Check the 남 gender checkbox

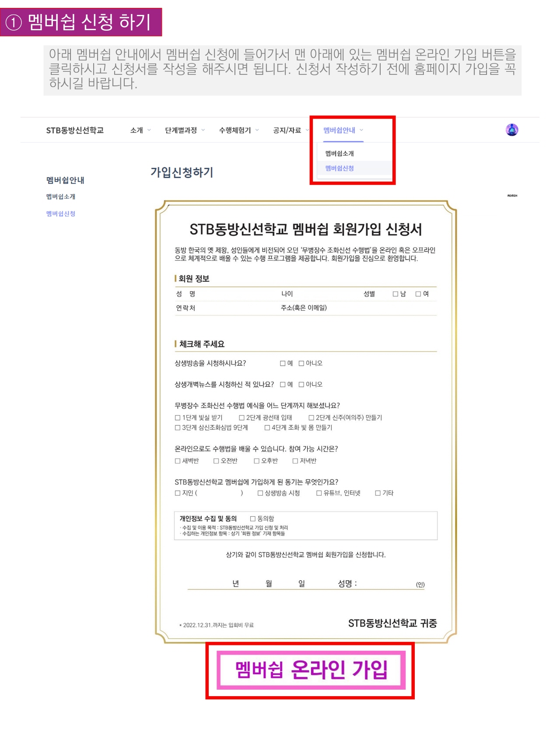(395, 294)
